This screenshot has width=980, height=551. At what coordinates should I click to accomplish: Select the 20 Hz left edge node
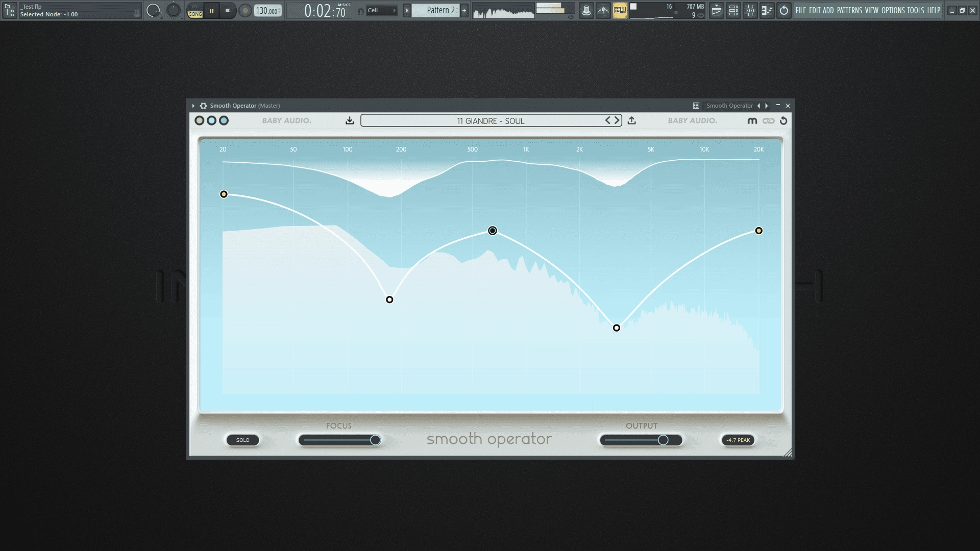(x=224, y=194)
